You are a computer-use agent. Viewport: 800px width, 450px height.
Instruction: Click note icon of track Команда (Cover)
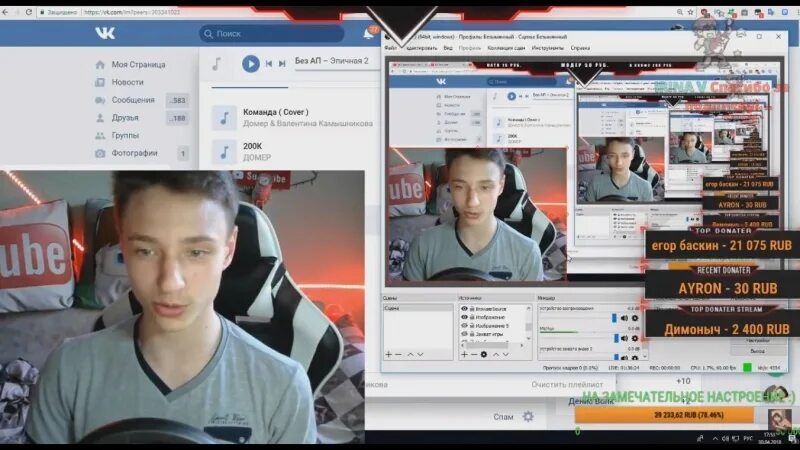[224, 118]
